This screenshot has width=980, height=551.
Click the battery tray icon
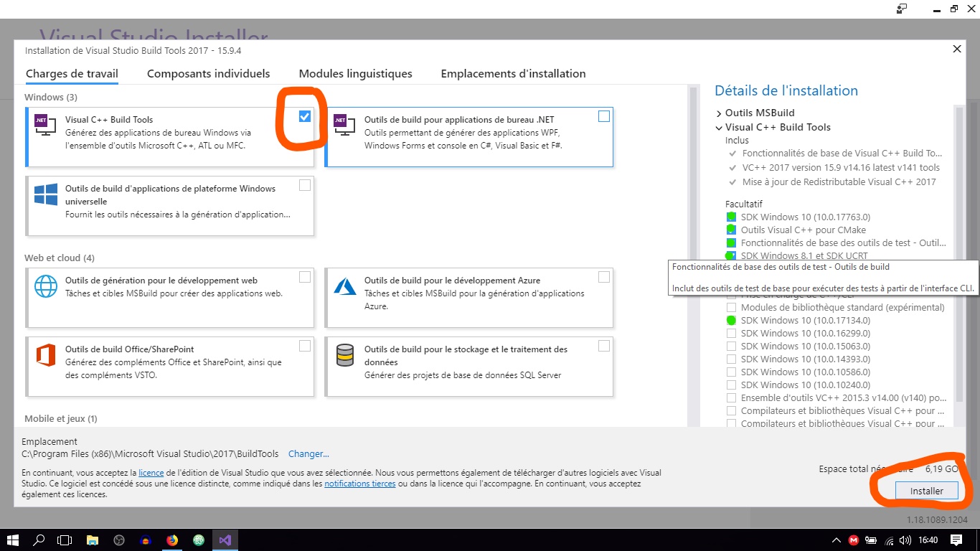point(872,540)
